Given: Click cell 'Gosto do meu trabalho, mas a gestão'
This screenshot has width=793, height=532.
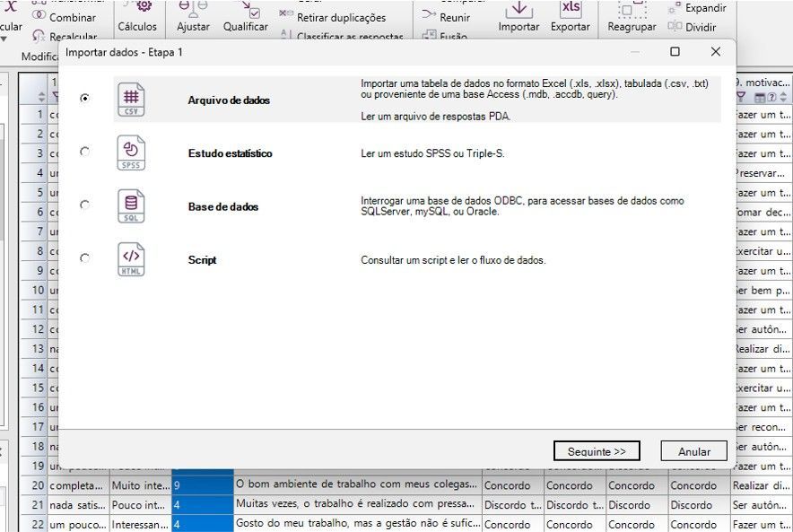Looking at the screenshot, I should [x=358, y=524].
